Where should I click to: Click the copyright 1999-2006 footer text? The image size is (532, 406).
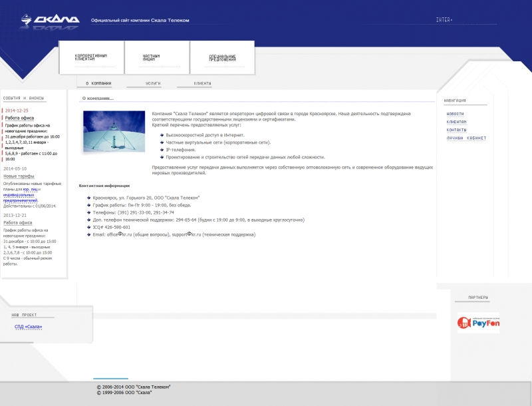pos(124,393)
